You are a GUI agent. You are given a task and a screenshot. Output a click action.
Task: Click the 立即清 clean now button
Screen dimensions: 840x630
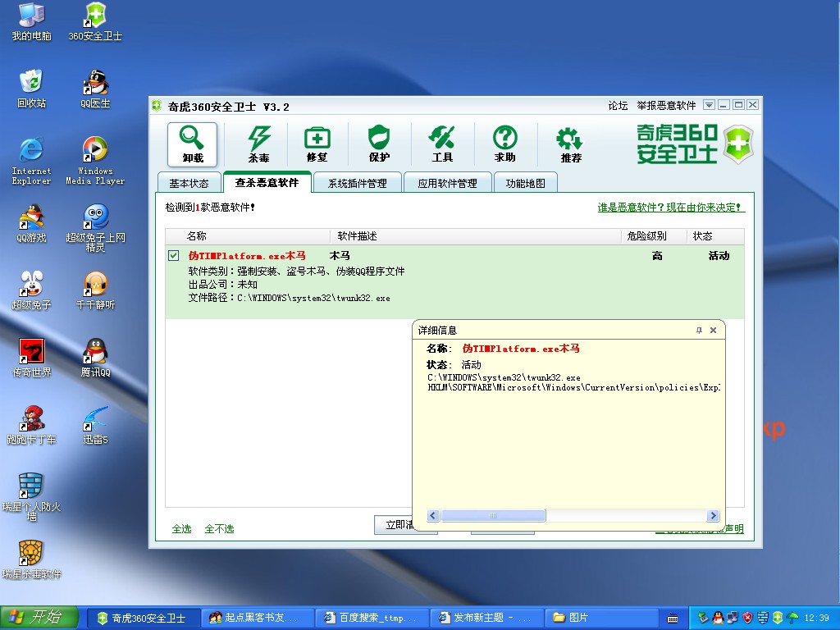pos(394,524)
